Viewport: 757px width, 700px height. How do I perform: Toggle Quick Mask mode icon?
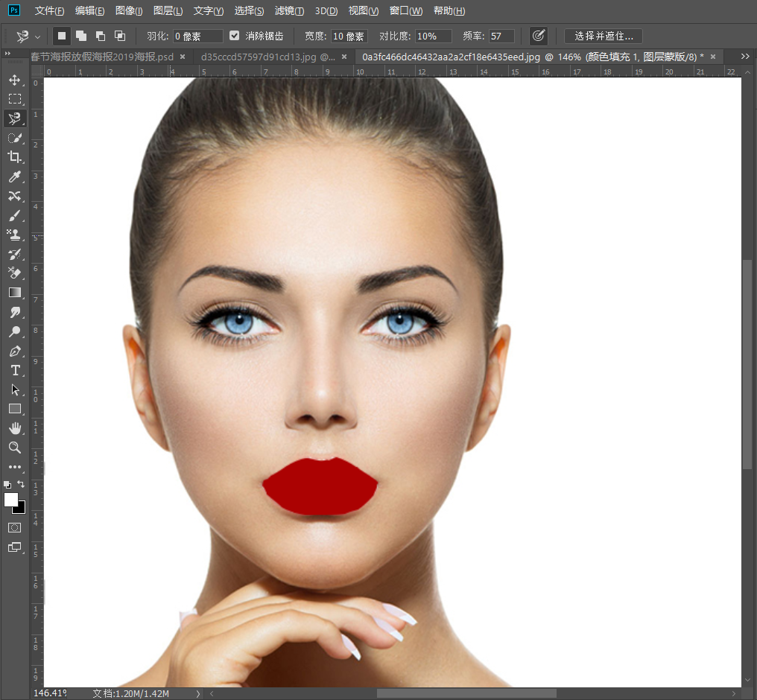click(x=14, y=527)
